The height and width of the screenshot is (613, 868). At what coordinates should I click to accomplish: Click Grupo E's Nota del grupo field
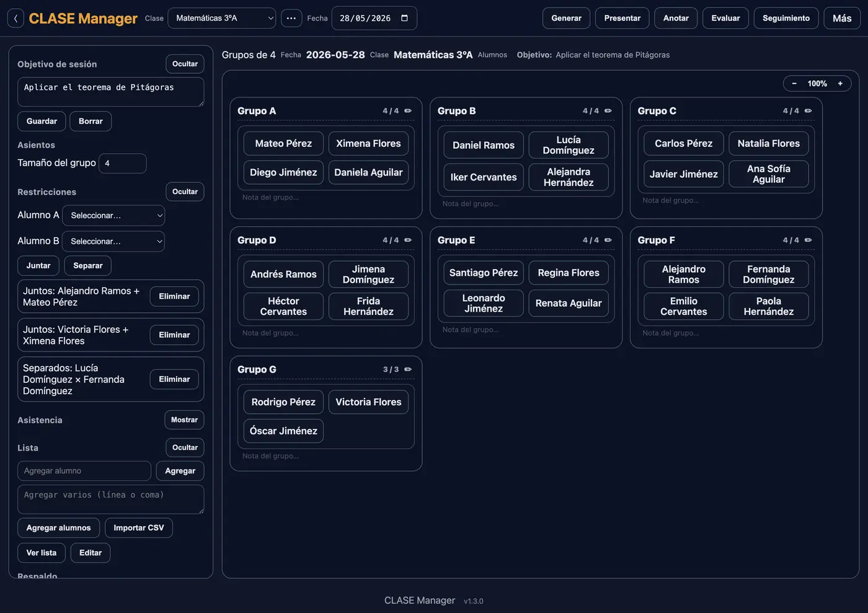pyautogui.click(x=526, y=330)
